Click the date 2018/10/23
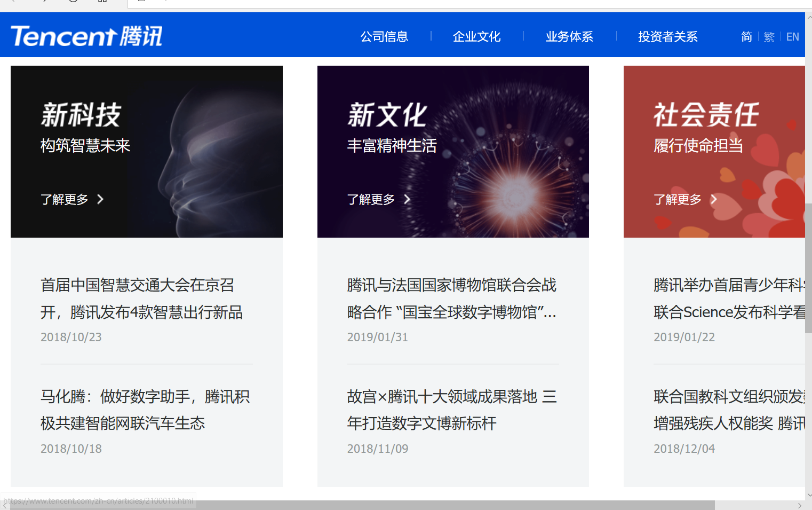Viewport: 812px width, 510px height. coord(71,338)
